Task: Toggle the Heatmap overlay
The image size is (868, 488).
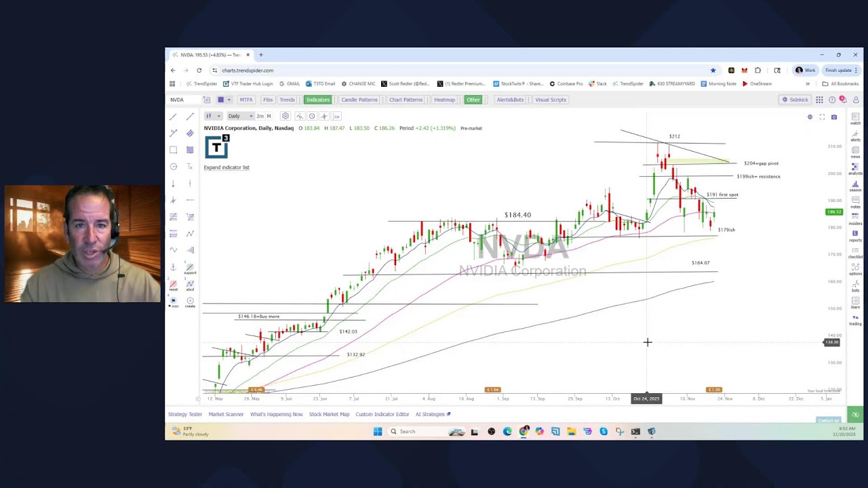Action: [x=444, y=100]
